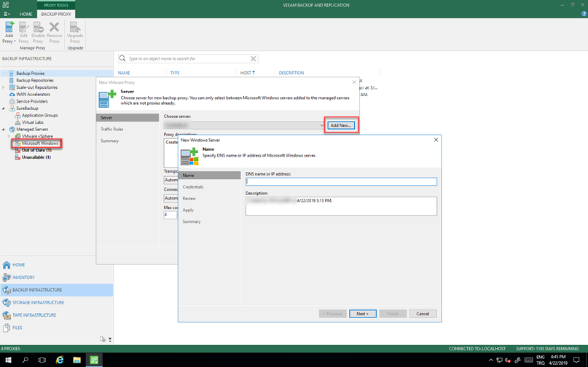
Task: Click the DNS name or IP address field
Action: pos(341,181)
